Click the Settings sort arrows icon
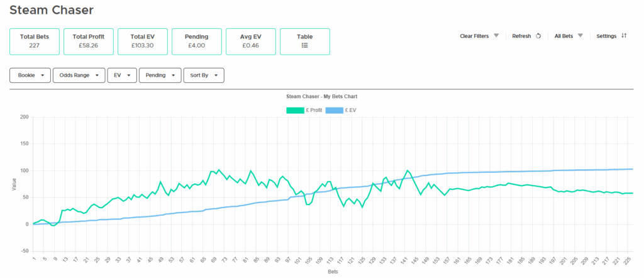Screen dimensions: 644x278 (624, 36)
